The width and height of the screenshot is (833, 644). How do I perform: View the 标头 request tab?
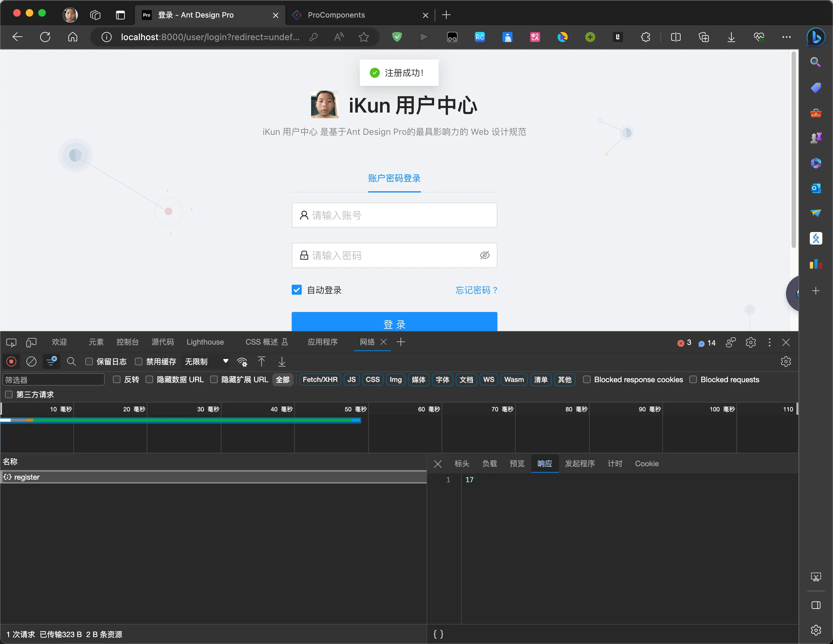[x=462, y=464]
